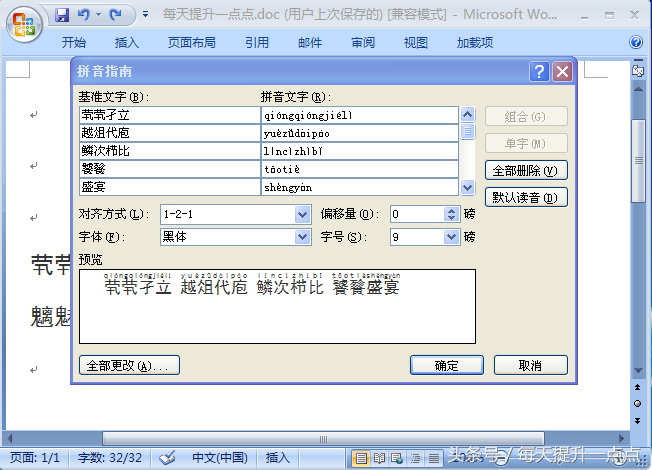Viewport: 652px width, 470px height.
Task: Click the 页面: 1/1 status bar indicator
Action: (35, 458)
